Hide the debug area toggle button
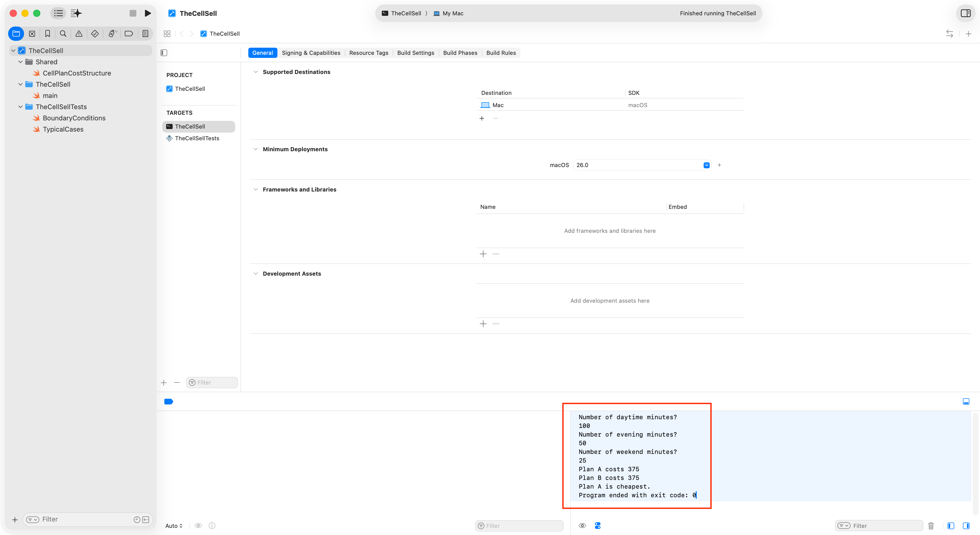This screenshot has width=980, height=535. (965, 402)
